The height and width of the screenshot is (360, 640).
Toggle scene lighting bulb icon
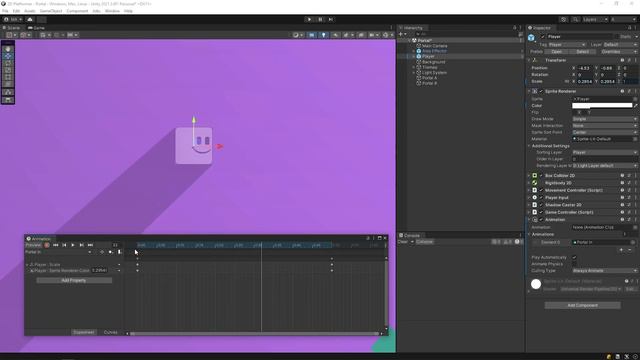tap(324, 35)
